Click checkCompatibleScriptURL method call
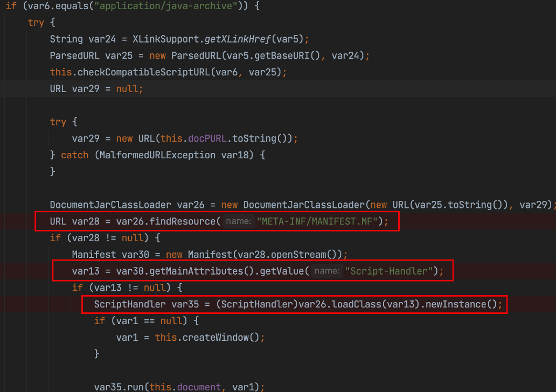 pos(144,72)
